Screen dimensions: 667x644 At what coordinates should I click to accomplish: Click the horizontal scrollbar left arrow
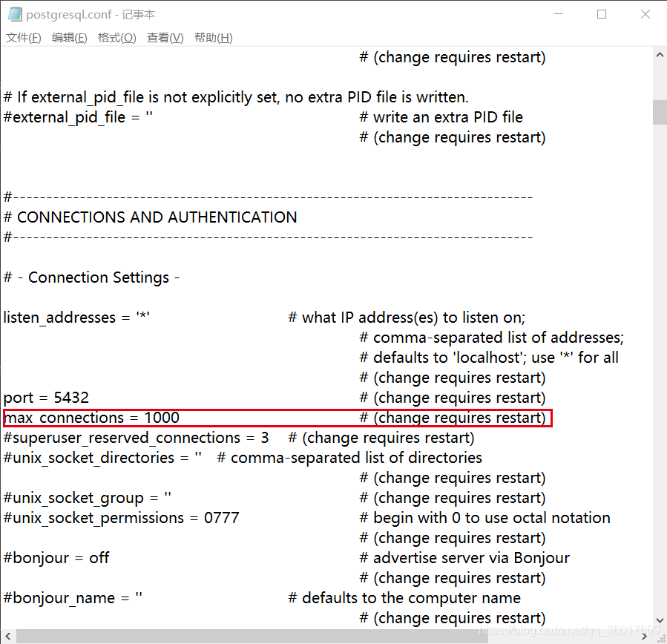[6, 636]
